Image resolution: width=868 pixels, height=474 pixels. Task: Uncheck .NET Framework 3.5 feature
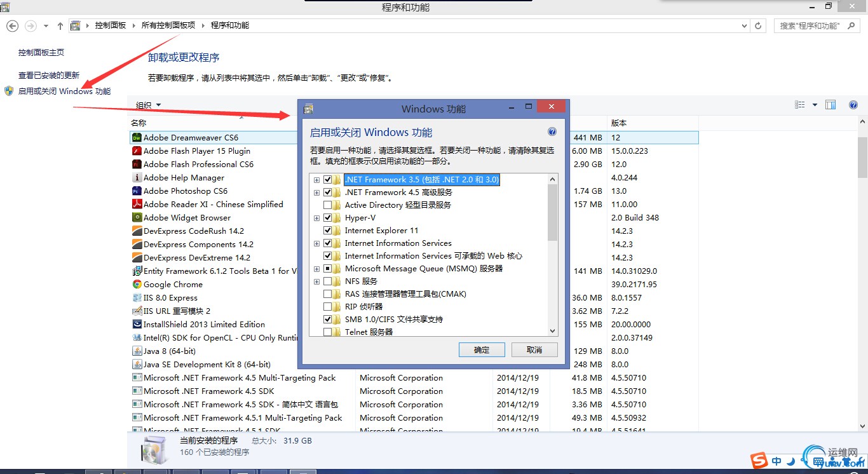point(328,180)
